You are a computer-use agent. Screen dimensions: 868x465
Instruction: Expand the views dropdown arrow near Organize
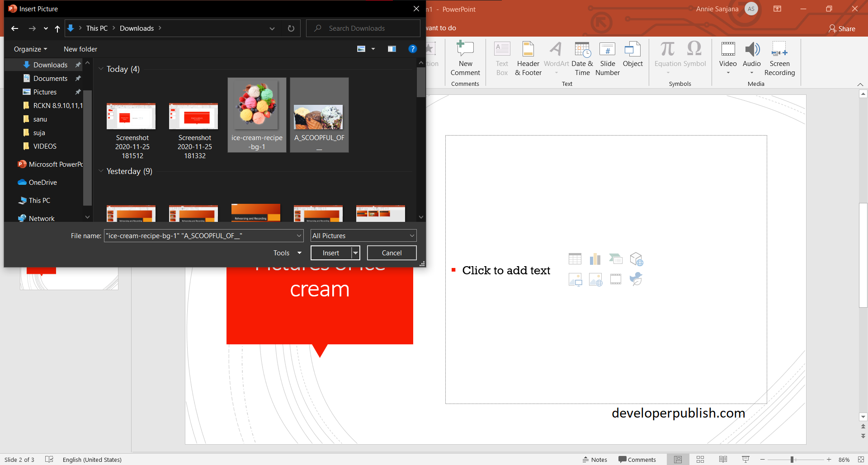[x=373, y=49]
